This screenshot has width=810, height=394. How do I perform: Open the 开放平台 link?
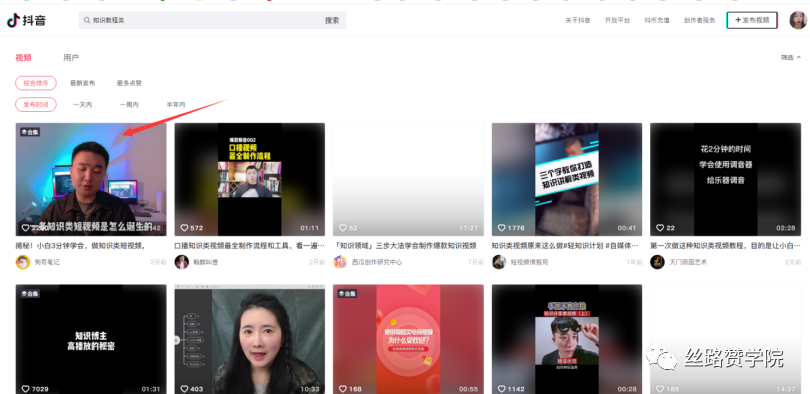point(617,20)
